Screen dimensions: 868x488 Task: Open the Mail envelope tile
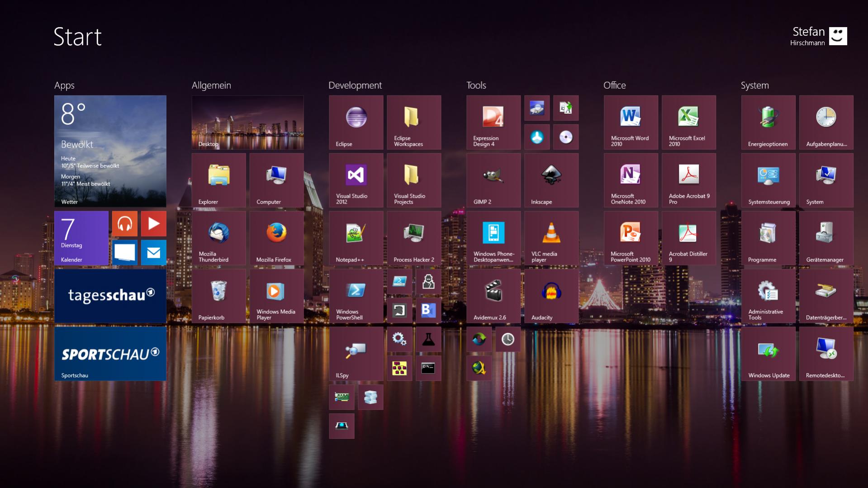coord(153,252)
